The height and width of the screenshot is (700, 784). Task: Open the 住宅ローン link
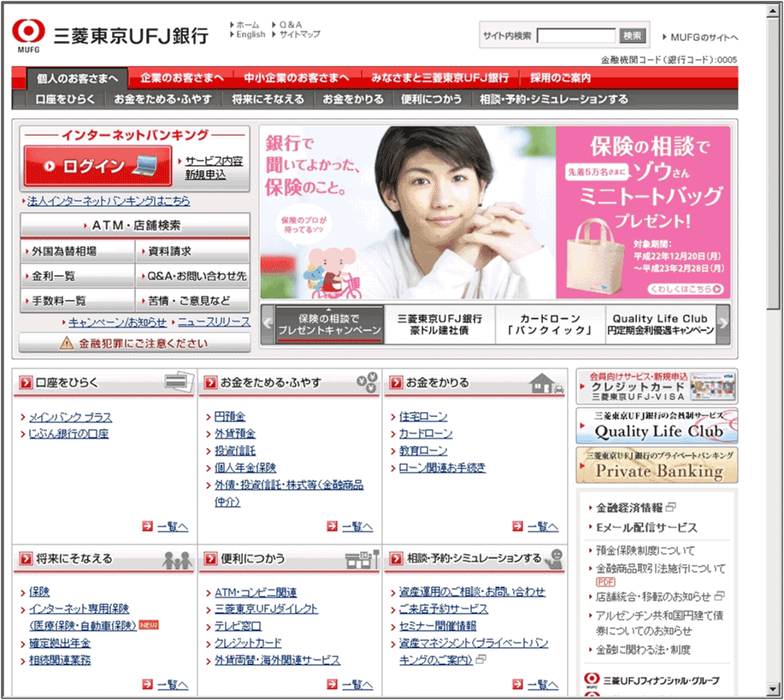pyautogui.click(x=423, y=416)
